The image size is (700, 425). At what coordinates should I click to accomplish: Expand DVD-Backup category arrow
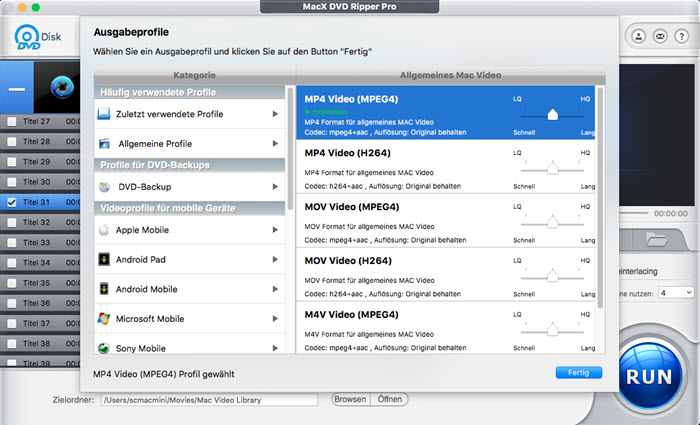tap(275, 187)
